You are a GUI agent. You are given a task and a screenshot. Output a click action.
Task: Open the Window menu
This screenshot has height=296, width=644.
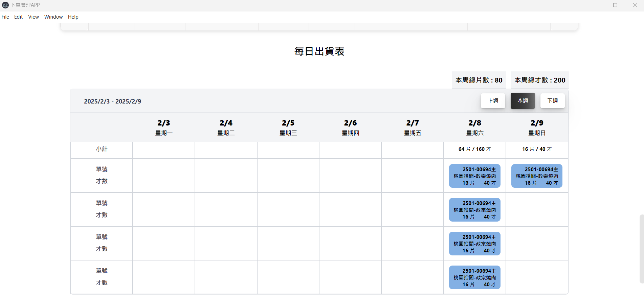(x=53, y=17)
